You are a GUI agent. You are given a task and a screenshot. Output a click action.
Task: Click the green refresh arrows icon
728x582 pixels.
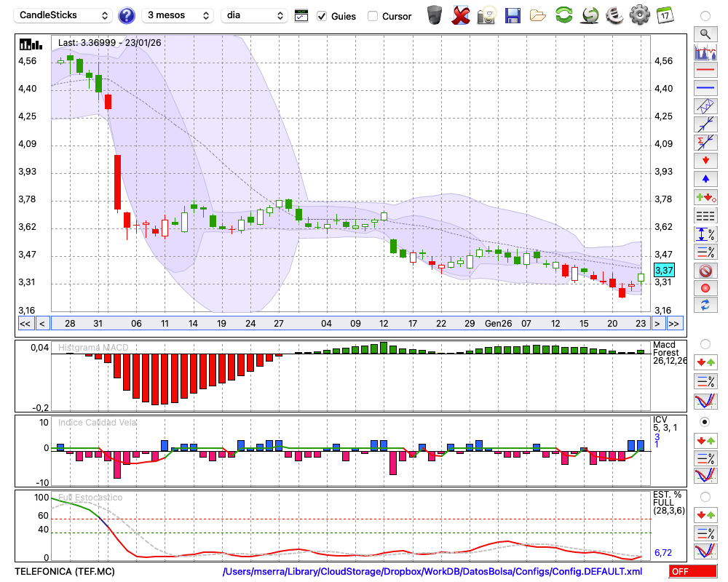[563, 15]
